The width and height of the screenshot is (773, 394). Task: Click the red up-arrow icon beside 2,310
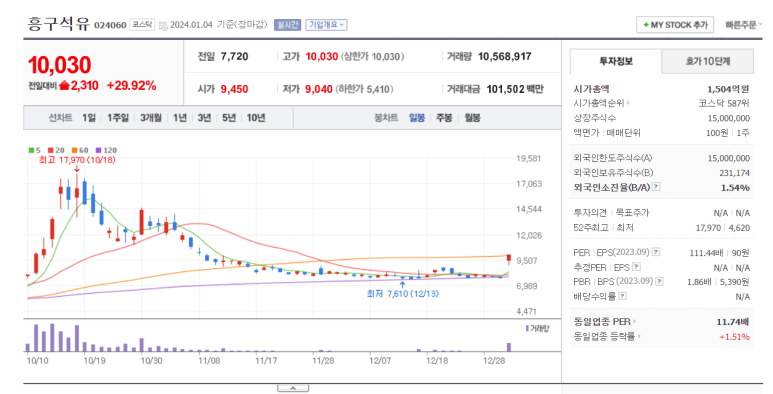tap(64, 86)
